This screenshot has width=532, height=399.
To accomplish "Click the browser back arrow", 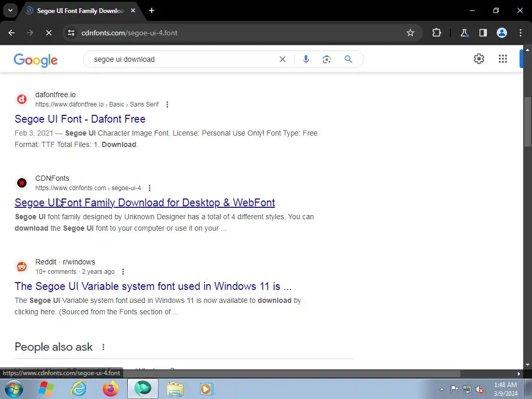I will coord(11,33).
